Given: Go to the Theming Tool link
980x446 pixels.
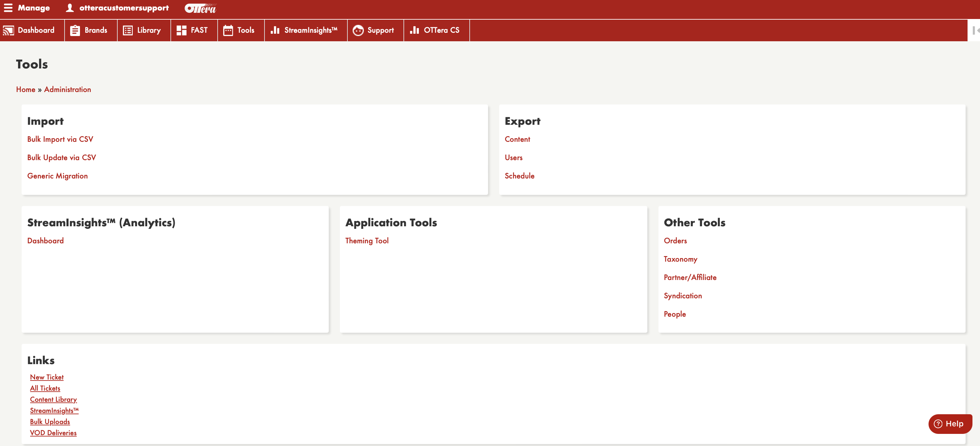Looking at the screenshot, I should pyautogui.click(x=367, y=241).
